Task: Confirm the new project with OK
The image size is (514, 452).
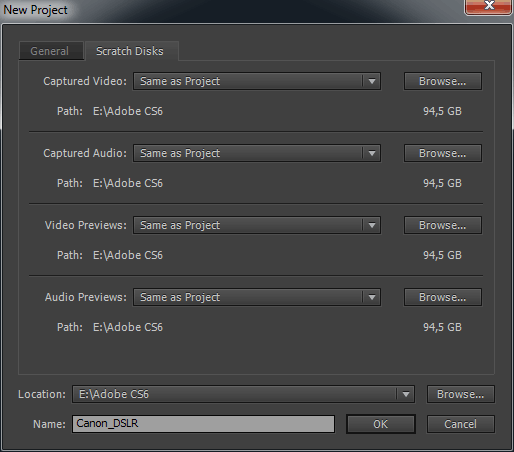Action: click(x=381, y=424)
